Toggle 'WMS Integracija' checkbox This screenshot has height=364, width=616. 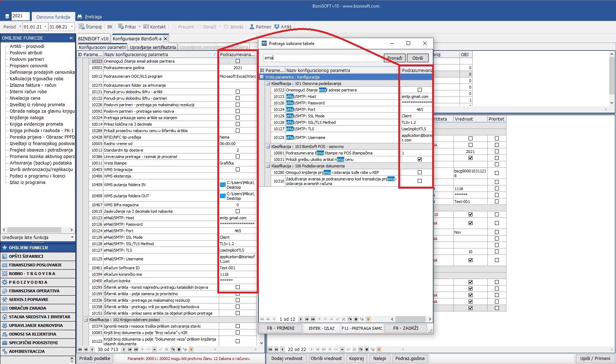click(x=238, y=170)
